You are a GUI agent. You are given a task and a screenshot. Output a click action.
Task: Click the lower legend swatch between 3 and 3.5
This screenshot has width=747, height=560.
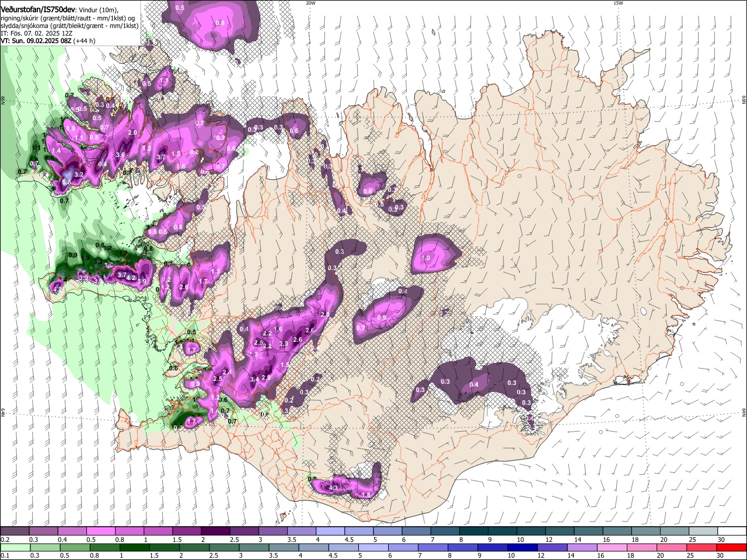[254, 548]
